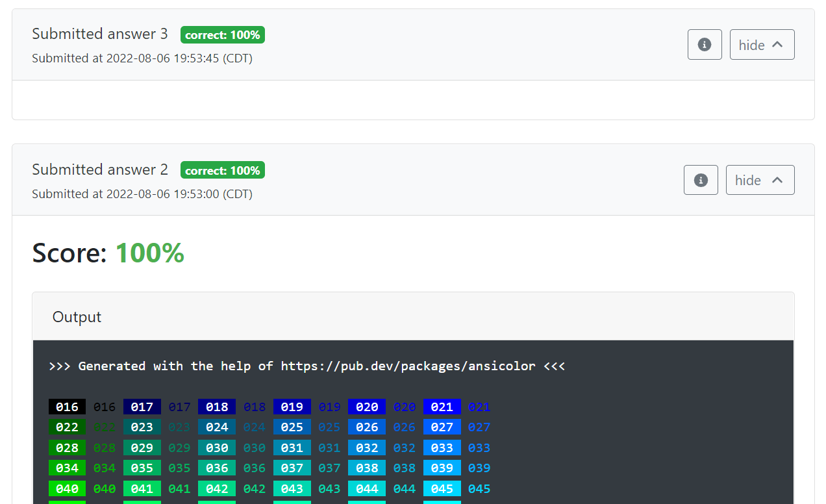Click the submission timestamp of answer 3

(142, 58)
